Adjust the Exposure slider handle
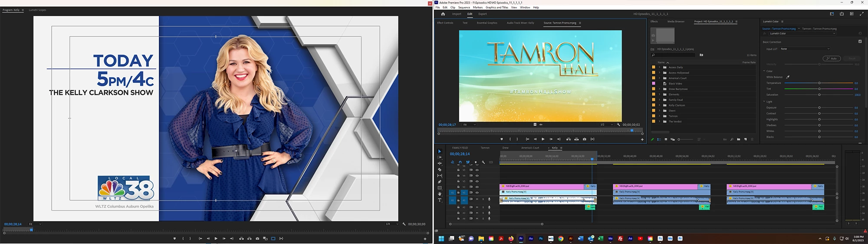The image size is (868, 244). tap(819, 107)
